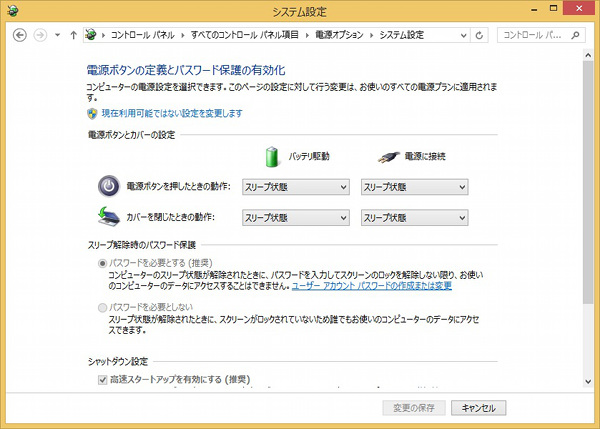Click the power plug icon

coord(388,157)
